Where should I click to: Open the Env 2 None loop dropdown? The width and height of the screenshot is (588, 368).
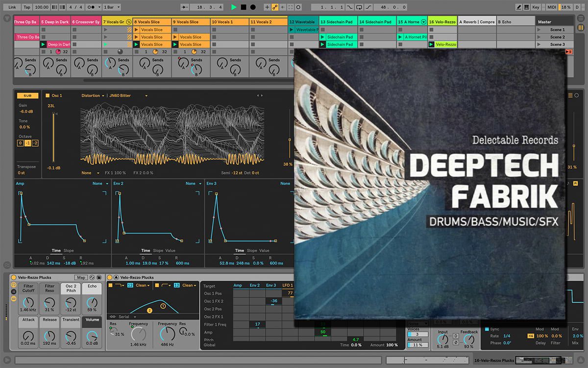pos(193,184)
